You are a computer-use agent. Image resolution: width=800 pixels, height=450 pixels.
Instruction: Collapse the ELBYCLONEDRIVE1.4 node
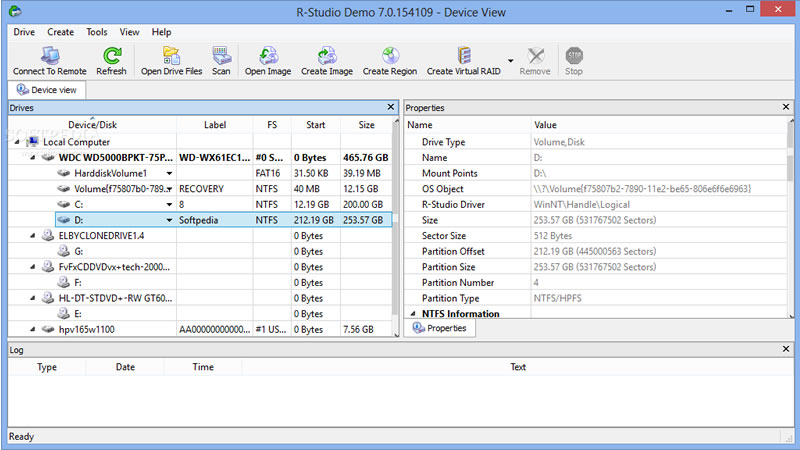point(33,236)
